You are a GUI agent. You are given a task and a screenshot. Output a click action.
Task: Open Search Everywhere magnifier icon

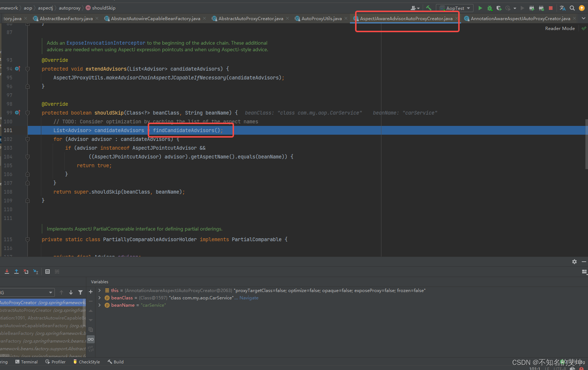pos(572,8)
